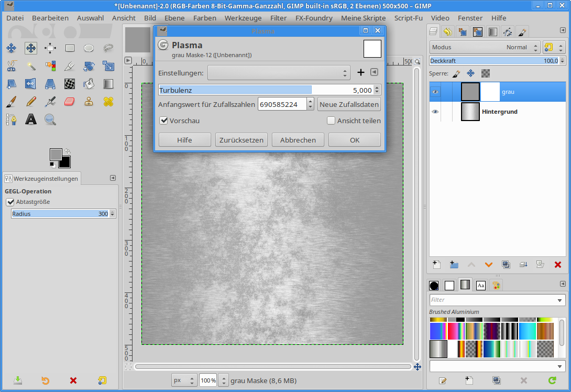Open the Modus layer mode dropdown
This screenshot has width=571, height=392.
coord(485,47)
